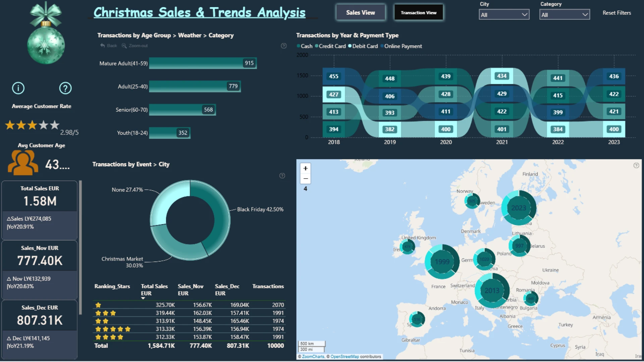This screenshot has height=362, width=644.
Task: Click Total Sales EUR 1.58M card
Action: 40,210
